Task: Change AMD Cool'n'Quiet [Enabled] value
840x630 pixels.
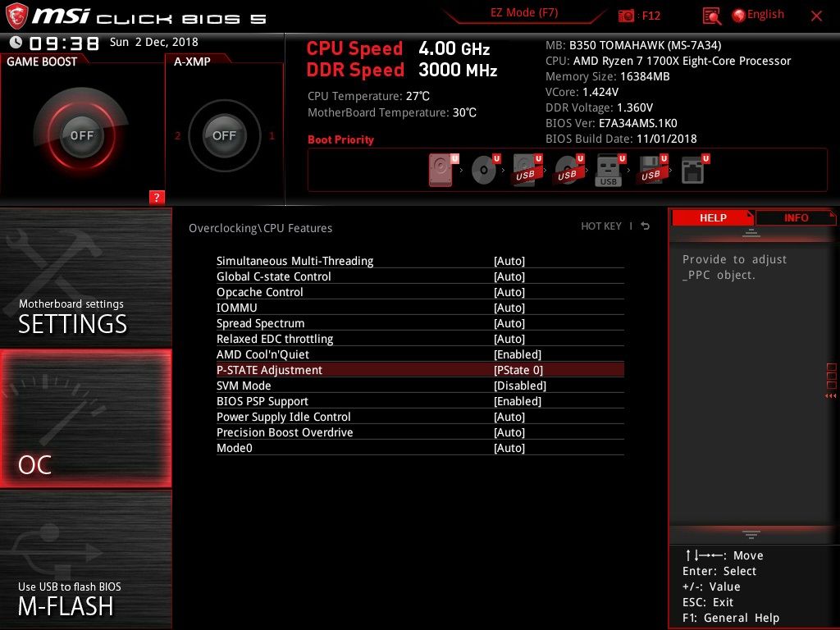Action: pyautogui.click(x=518, y=354)
